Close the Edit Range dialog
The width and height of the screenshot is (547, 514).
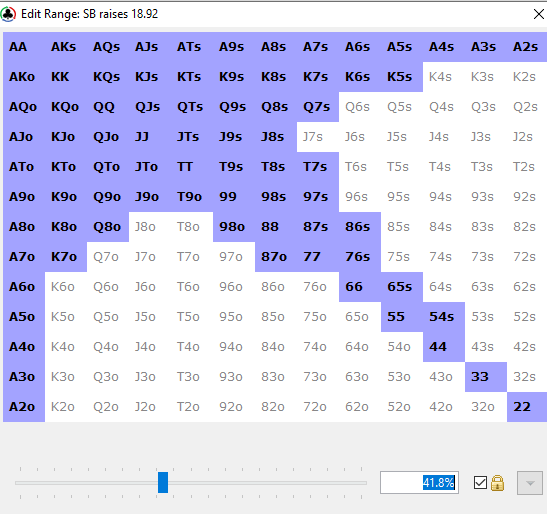point(539,14)
